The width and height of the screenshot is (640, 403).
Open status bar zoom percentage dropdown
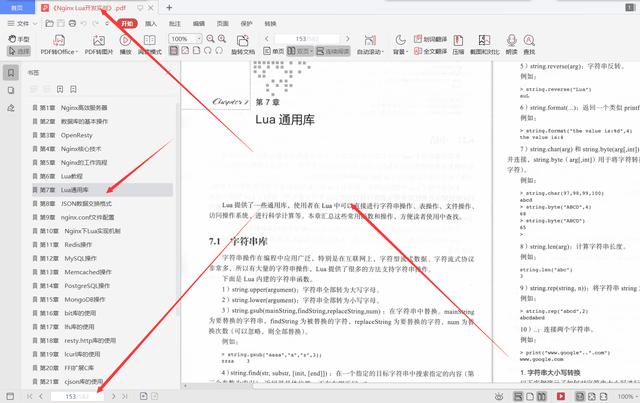pyautogui.click(x=627, y=396)
